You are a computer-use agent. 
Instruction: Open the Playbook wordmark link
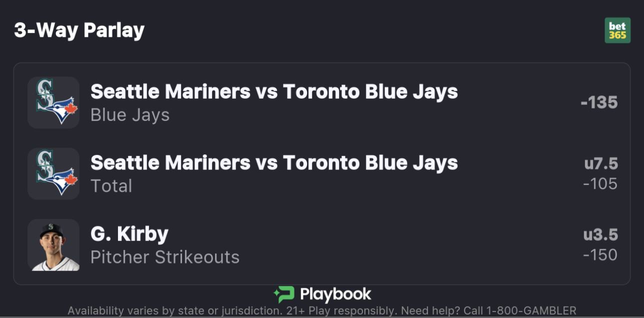(335, 294)
